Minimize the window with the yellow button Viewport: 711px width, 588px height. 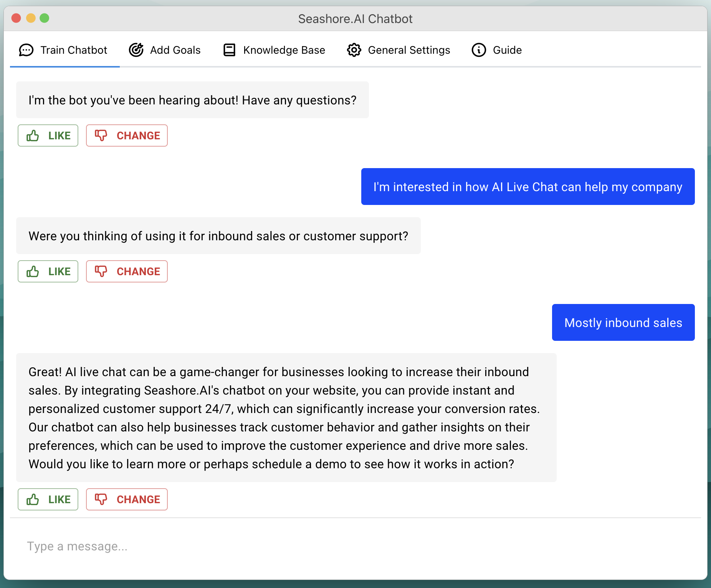(31, 18)
